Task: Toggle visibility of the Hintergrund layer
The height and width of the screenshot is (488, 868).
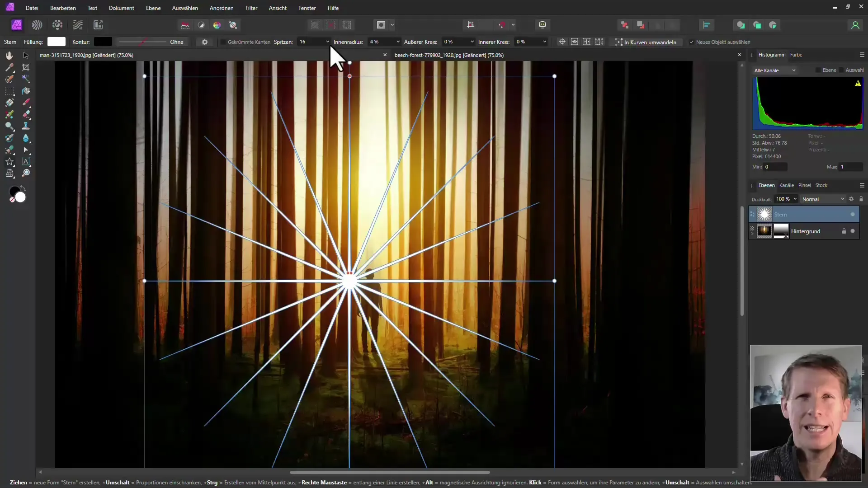Action: pos(853,231)
